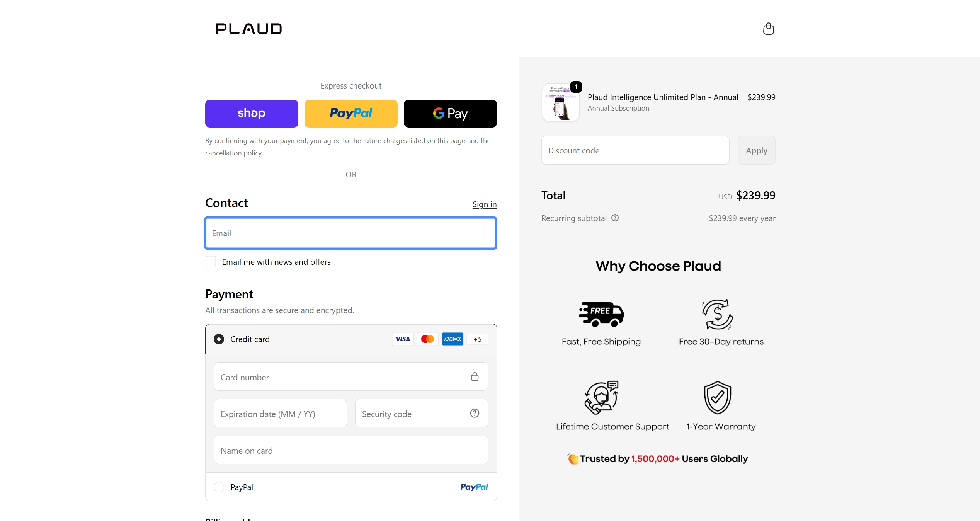
Task: Focus the Discount code field
Action: point(635,150)
